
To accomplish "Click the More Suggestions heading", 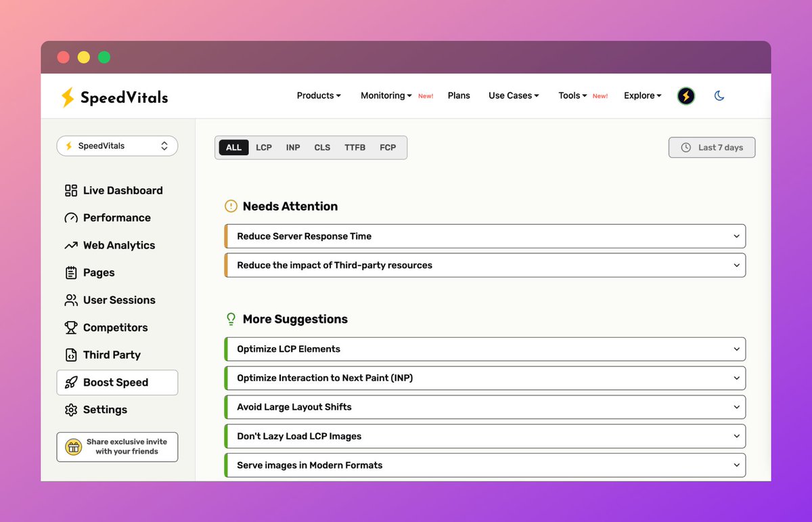I will (295, 319).
